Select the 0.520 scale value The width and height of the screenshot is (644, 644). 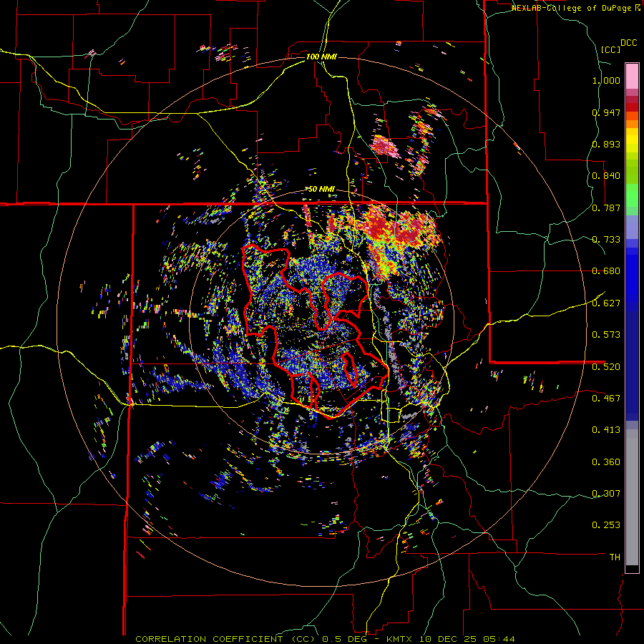[x=606, y=366]
